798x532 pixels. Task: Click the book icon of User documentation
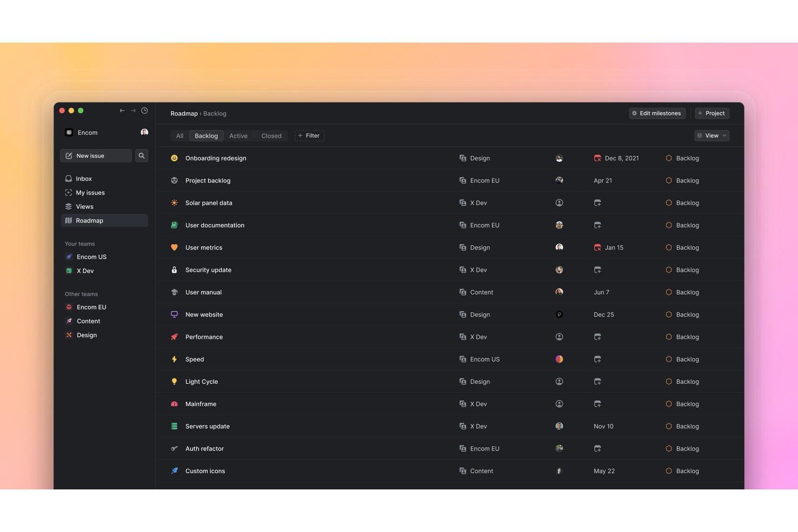[174, 225]
